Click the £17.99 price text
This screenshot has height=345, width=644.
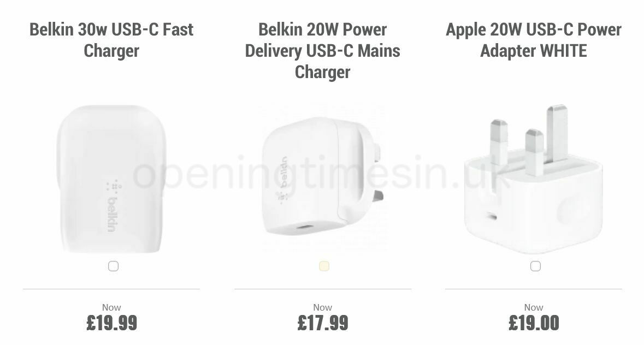[323, 323]
